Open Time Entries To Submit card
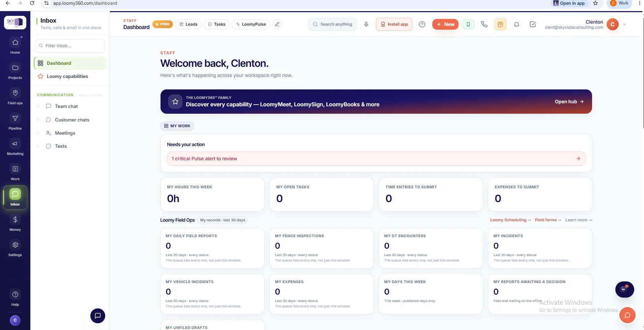This screenshot has width=644, height=330. pyautogui.click(x=431, y=194)
